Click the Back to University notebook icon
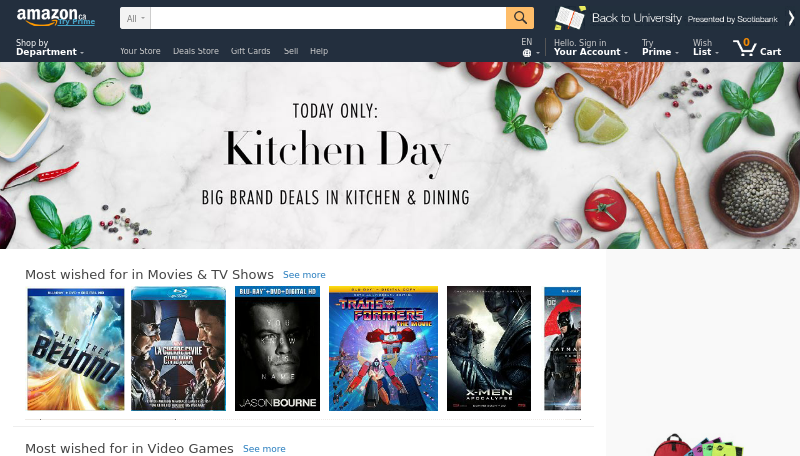This screenshot has width=800, height=456. (570, 18)
